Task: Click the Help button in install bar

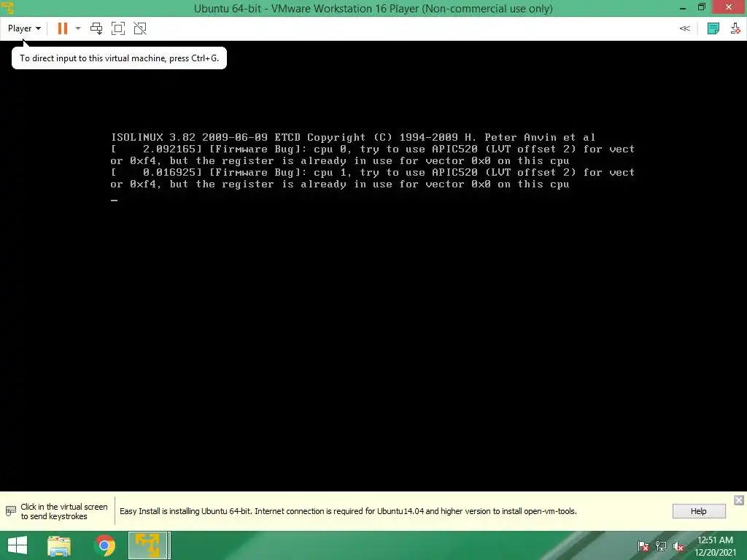Action: pos(699,511)
